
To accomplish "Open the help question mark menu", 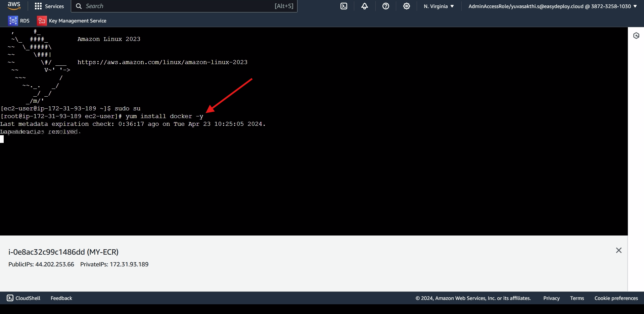I will coord(386,6).
